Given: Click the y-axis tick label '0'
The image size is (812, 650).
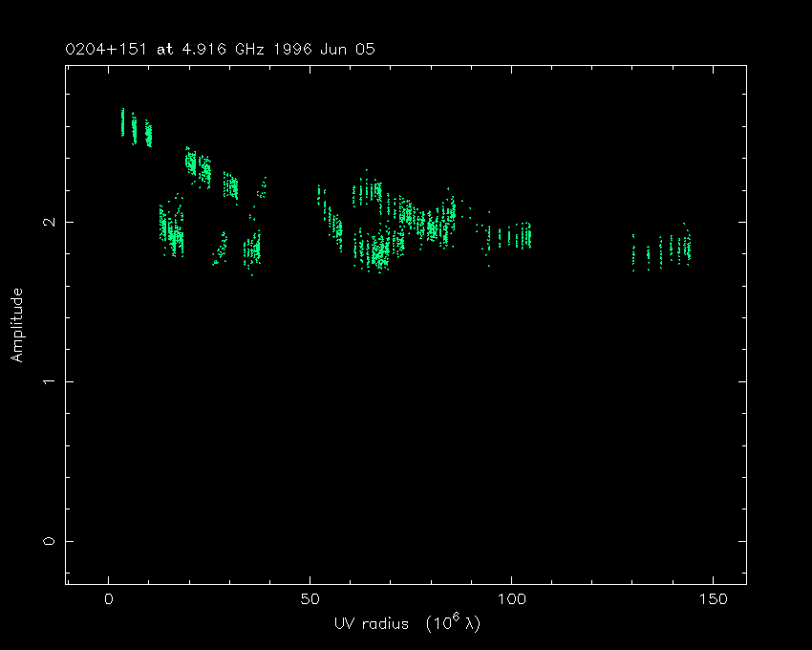Looking at the screenshot, I should click(49, 541).
